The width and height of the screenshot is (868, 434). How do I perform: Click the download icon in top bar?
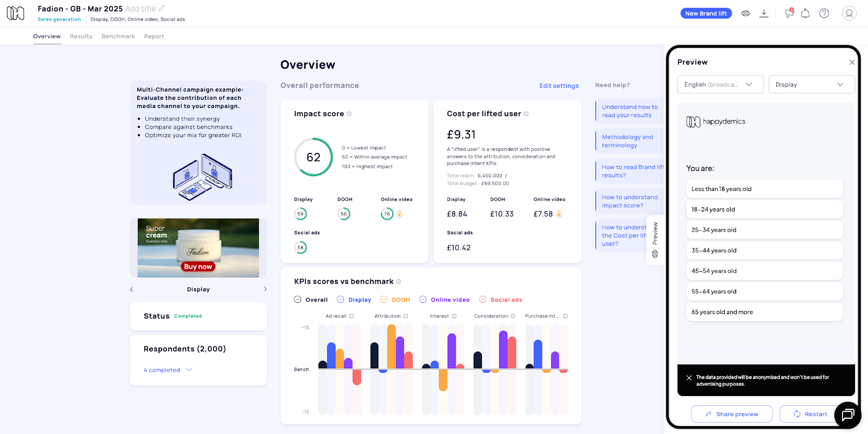pyautogui.click(x=764, y=14)
